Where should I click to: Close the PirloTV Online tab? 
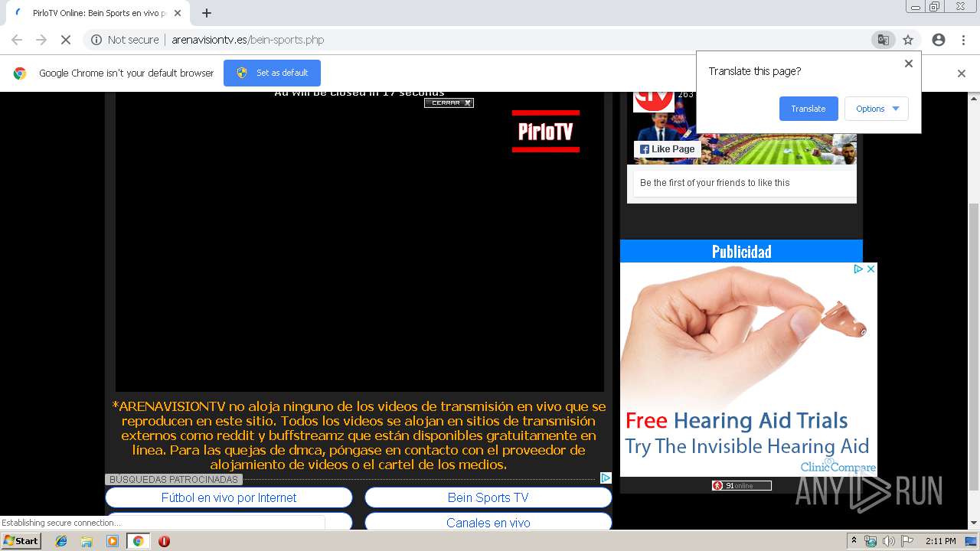point(177,13)
